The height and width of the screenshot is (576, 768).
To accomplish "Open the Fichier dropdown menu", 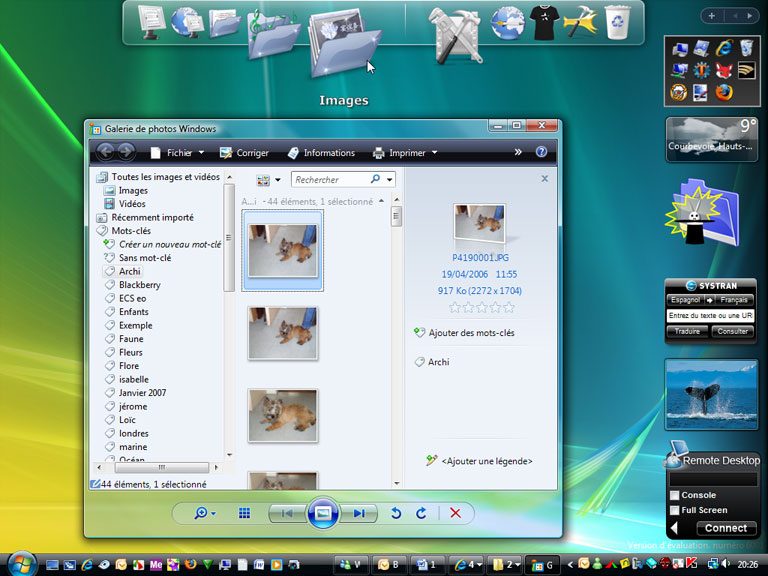I will point(177,153).
